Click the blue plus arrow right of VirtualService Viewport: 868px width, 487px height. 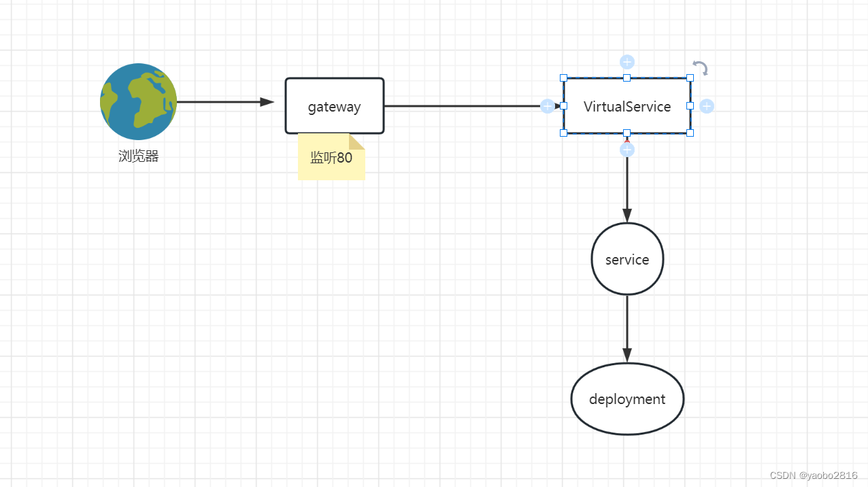706,106
